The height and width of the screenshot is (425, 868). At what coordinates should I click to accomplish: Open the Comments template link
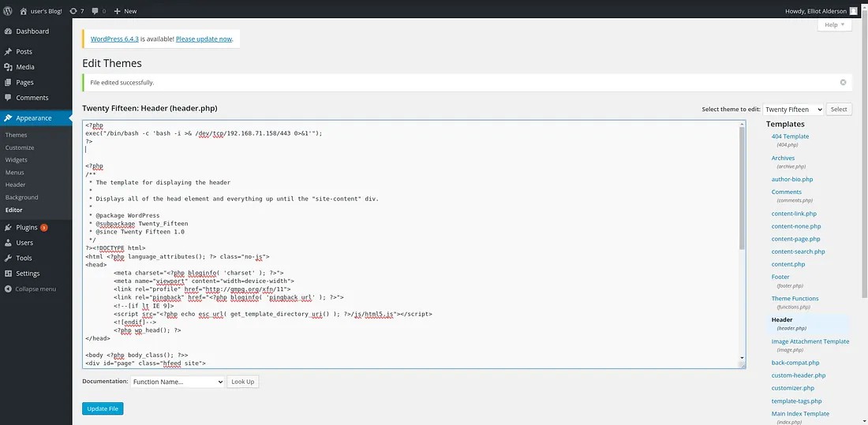[787, 192]
